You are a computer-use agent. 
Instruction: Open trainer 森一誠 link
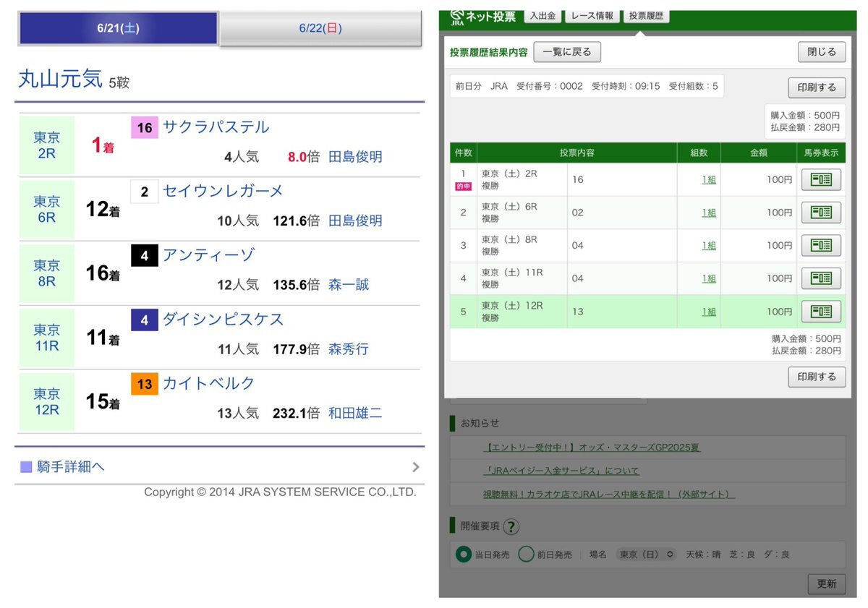click(349, 285)
